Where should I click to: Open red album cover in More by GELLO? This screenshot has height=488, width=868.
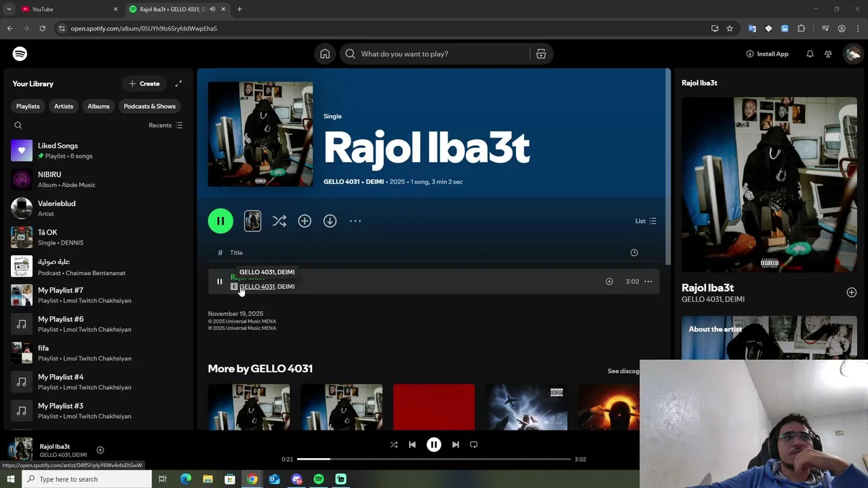coord(434,407)
